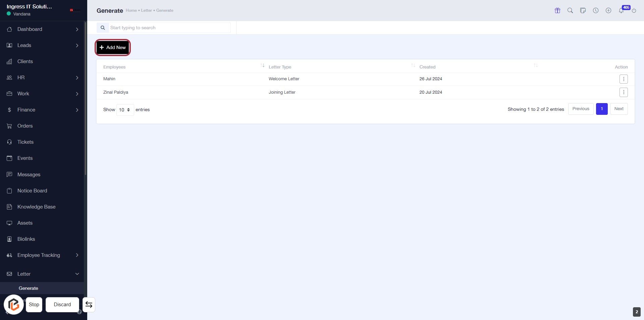Expand the Dashboard sidebar menu

coord(42,29)
